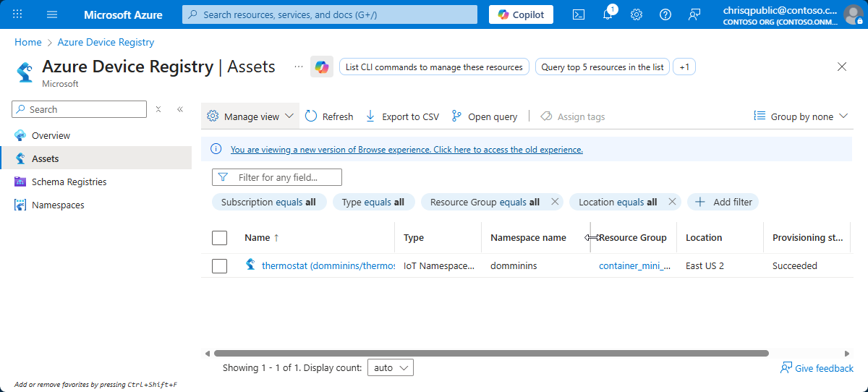868x392 pixels.
Task: Click the Give feedback link
Action: point(817,368)
